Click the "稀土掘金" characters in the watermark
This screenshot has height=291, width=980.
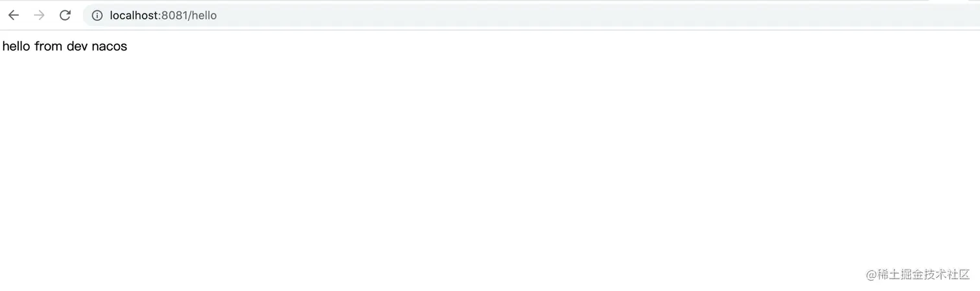point(900,275)
